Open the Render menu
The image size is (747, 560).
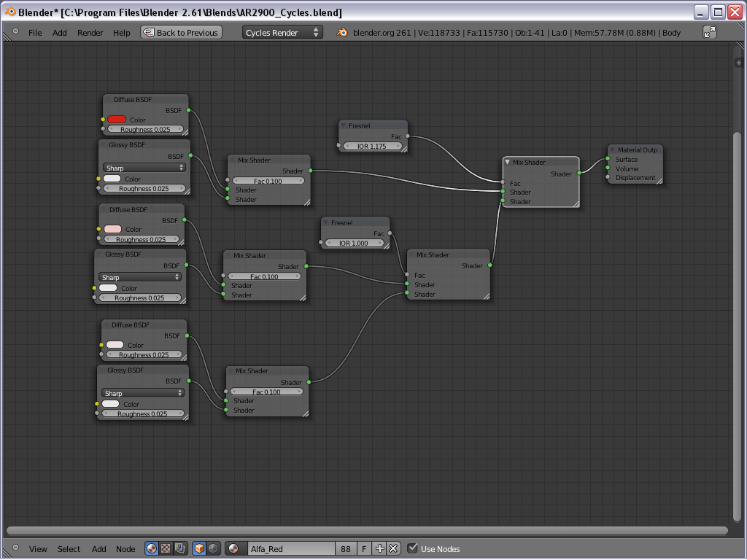tap(90, 32)
